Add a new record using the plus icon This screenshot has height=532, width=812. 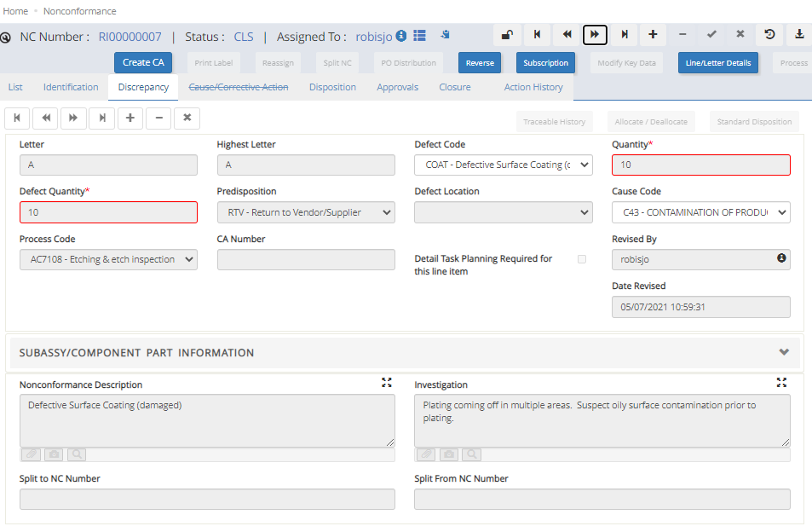click(x=652, y=35)
